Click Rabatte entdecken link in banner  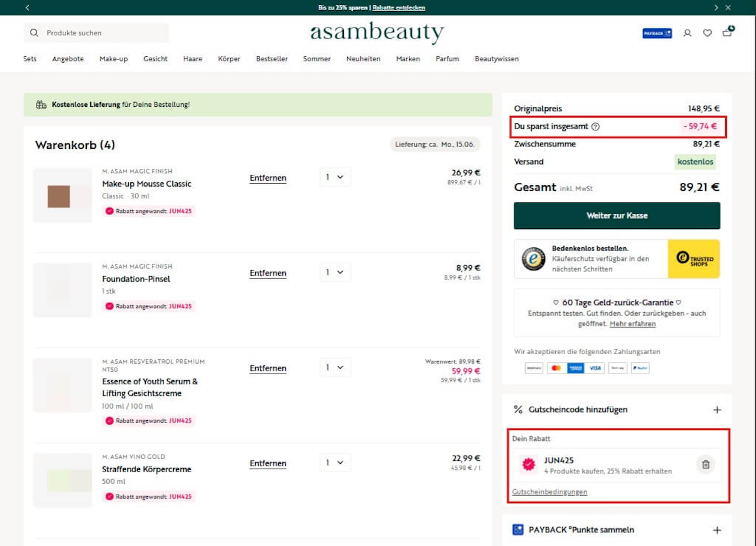click(x=399, y=8)
